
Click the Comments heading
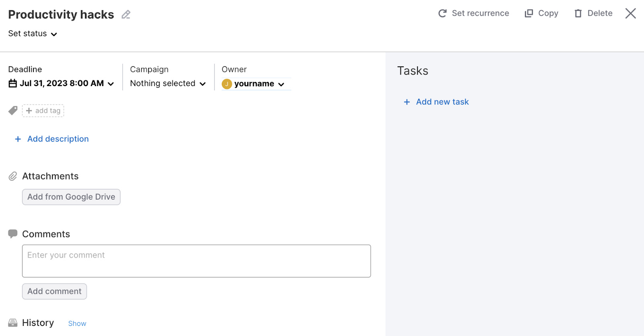46,234
